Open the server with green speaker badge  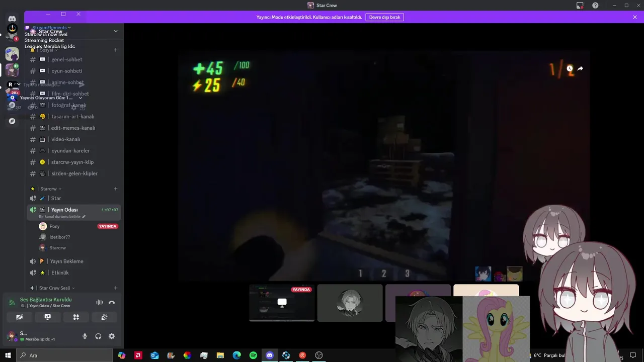point(12,70)
